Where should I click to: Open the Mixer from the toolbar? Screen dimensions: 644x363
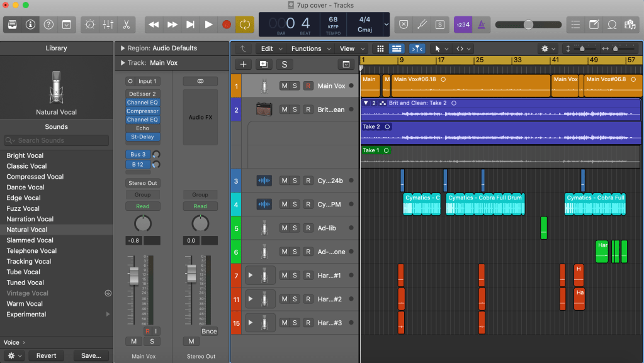click(x=108, y=25)
